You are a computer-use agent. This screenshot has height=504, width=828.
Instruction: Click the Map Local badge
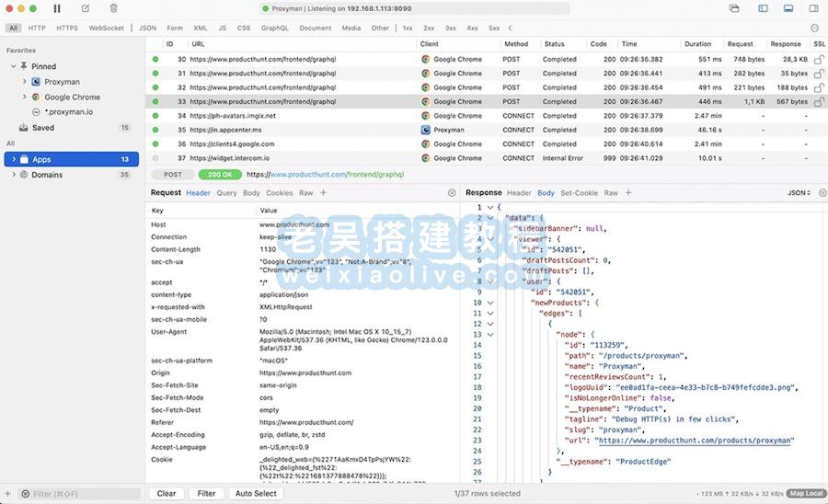(x=806, y=494)
